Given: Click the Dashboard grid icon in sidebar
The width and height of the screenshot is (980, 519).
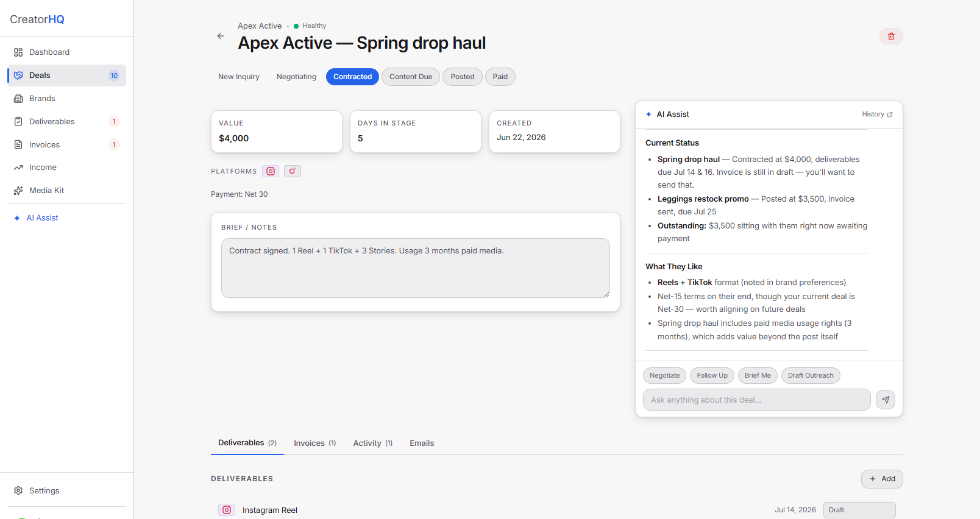Looking at the screenshot, I should tap(18, 52).
